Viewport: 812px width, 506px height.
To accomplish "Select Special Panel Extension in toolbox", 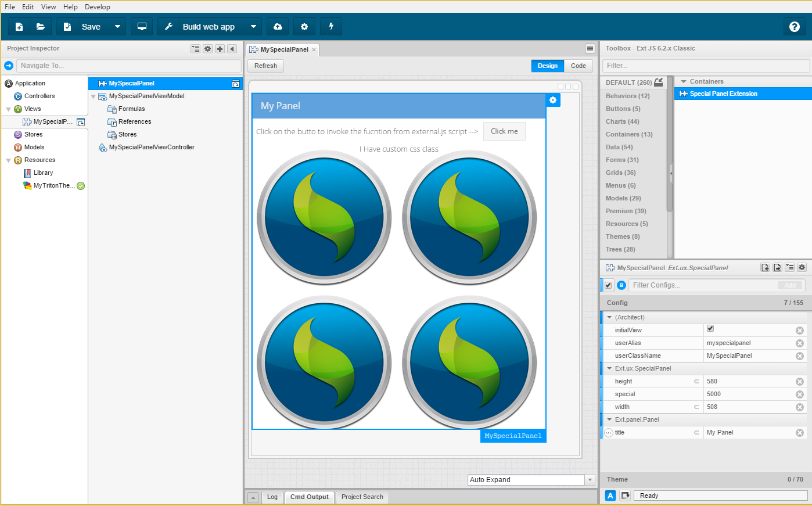I will coord(743,94).
